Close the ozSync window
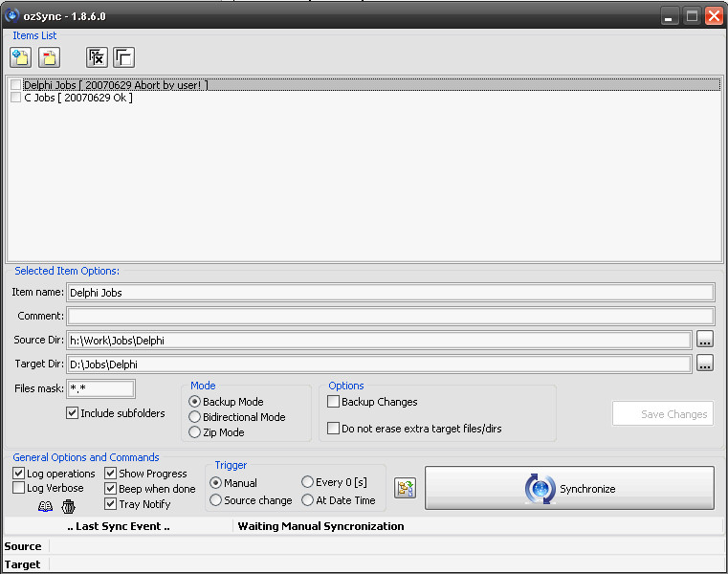 tap(714, 16)
